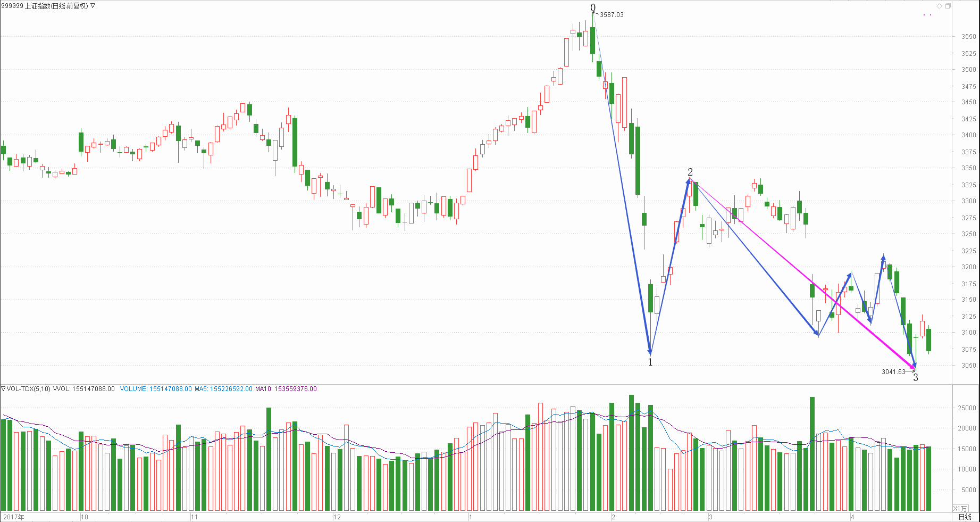980x522 pixels.
Task: Click the blue VOLUME value label
Action: pyautogui.click(x=156, y=389)
